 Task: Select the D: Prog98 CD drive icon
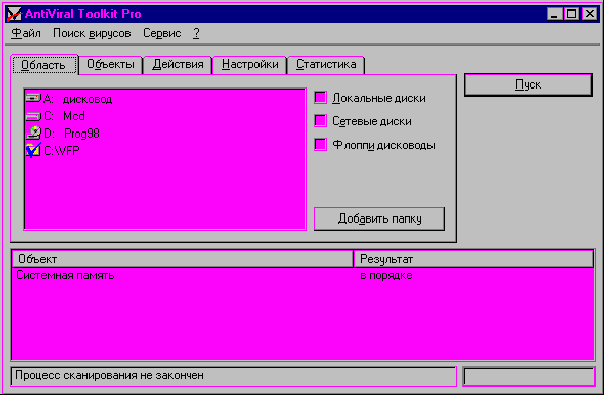pos(33,133)
